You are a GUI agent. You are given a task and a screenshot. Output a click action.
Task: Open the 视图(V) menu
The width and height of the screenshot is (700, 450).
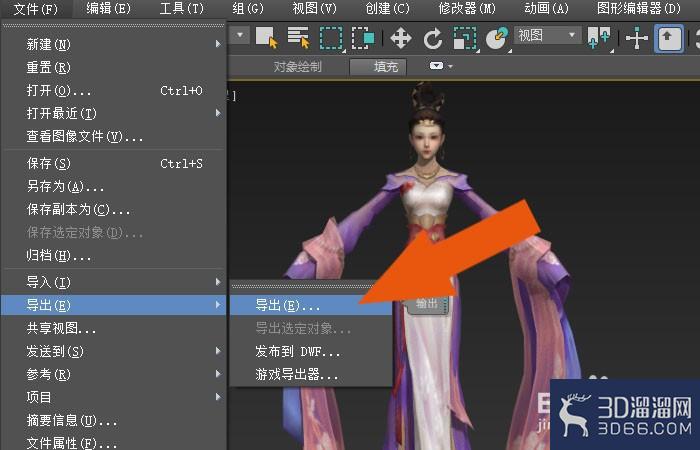point(314,8)
